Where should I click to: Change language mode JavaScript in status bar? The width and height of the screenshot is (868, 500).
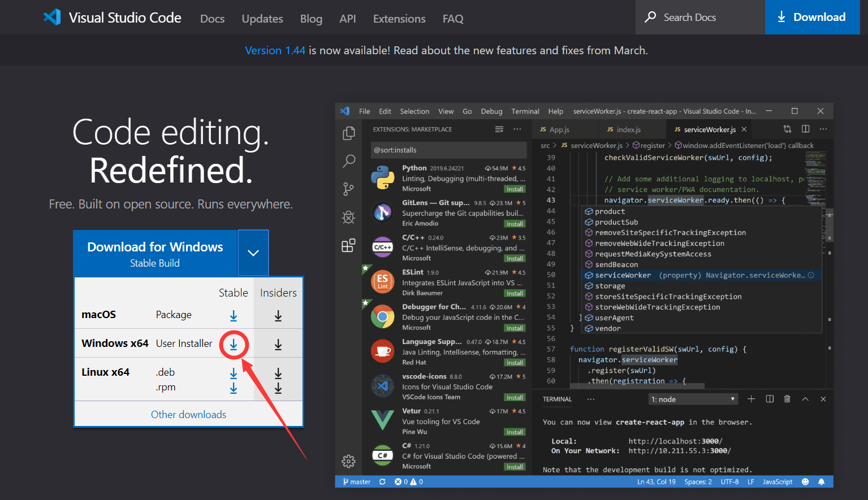point(778,482)
